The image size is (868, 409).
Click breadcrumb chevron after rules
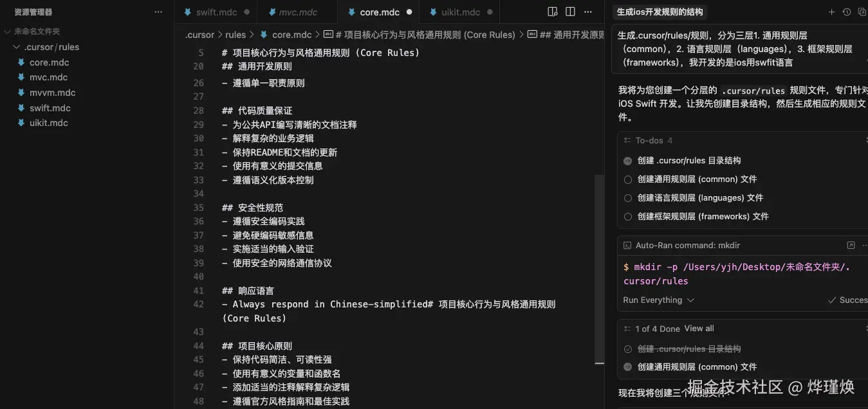click(252, 35)
